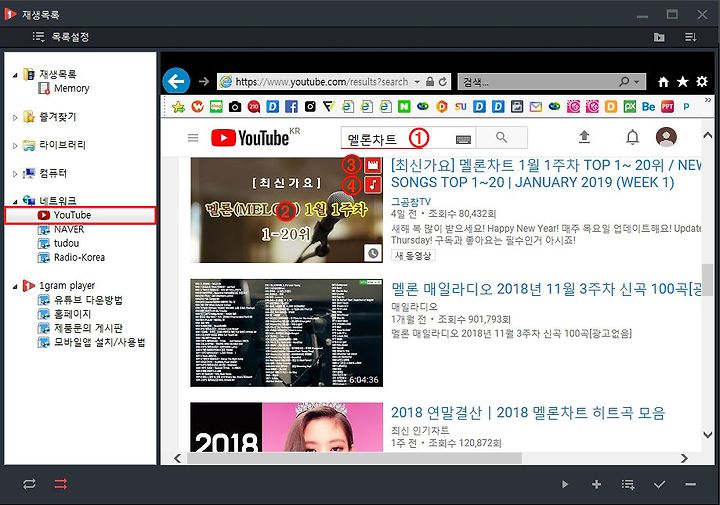Image resolution: width=720 pixels, height=505 pixels.
Task: Click the watch later clock on first thumbnail
Action: [373, 252]
